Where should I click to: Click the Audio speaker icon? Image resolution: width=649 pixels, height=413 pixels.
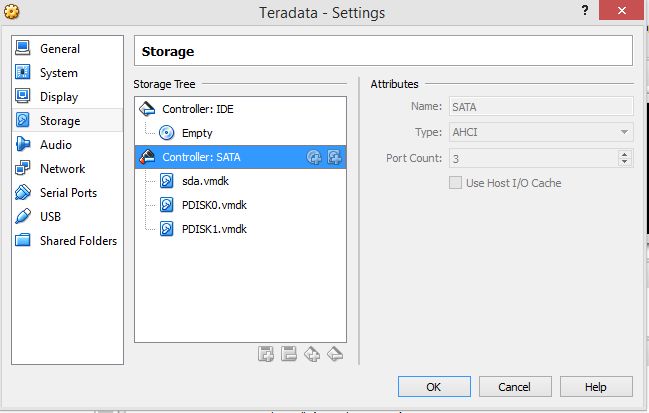tap(23, 144)
